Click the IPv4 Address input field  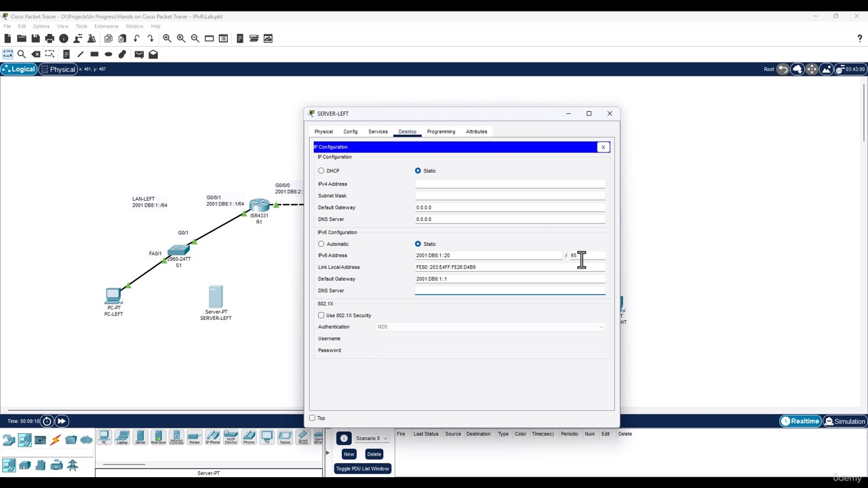point(510,184)
